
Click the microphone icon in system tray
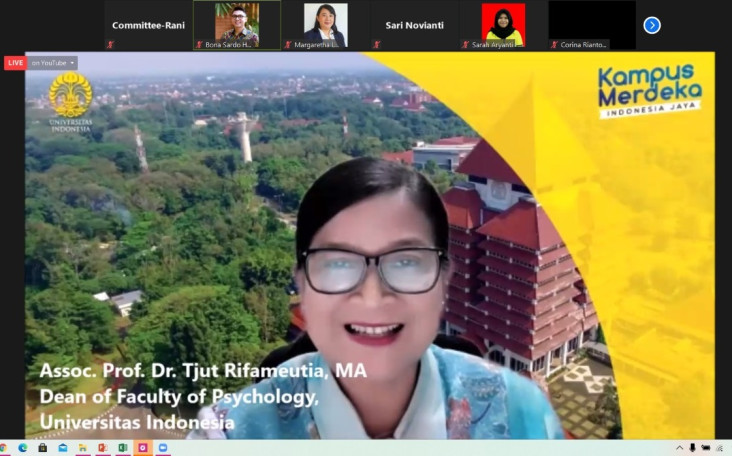(693, 448)
